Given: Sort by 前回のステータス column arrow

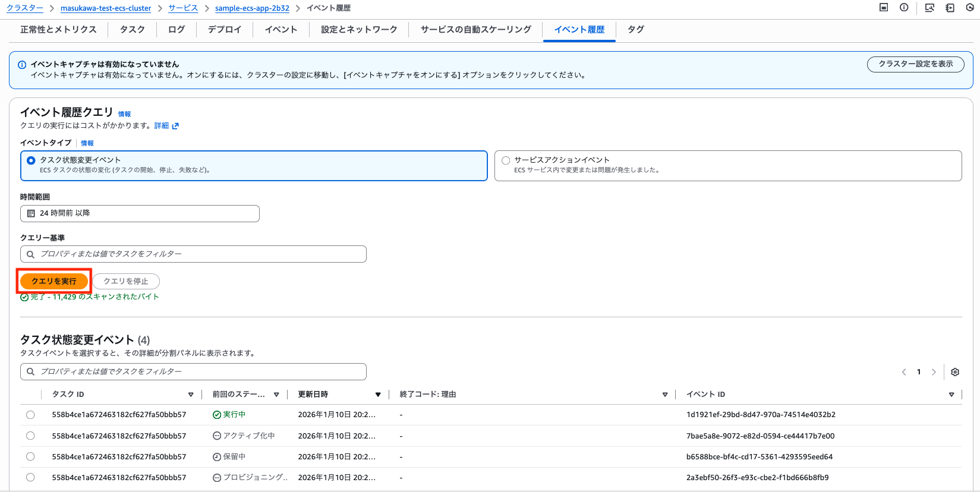Looking at the screenshot, I should click(x=276, y=395).
